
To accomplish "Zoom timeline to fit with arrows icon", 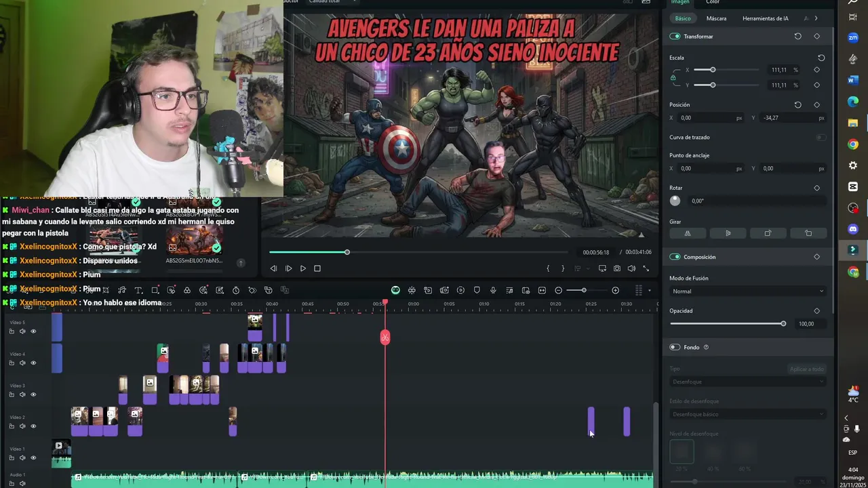I will (x=542, y=290).
